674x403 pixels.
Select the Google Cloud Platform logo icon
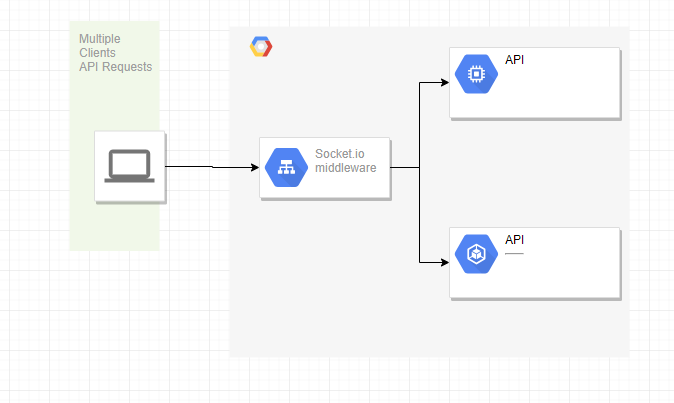pyautogui.click(x=261, y=46)
